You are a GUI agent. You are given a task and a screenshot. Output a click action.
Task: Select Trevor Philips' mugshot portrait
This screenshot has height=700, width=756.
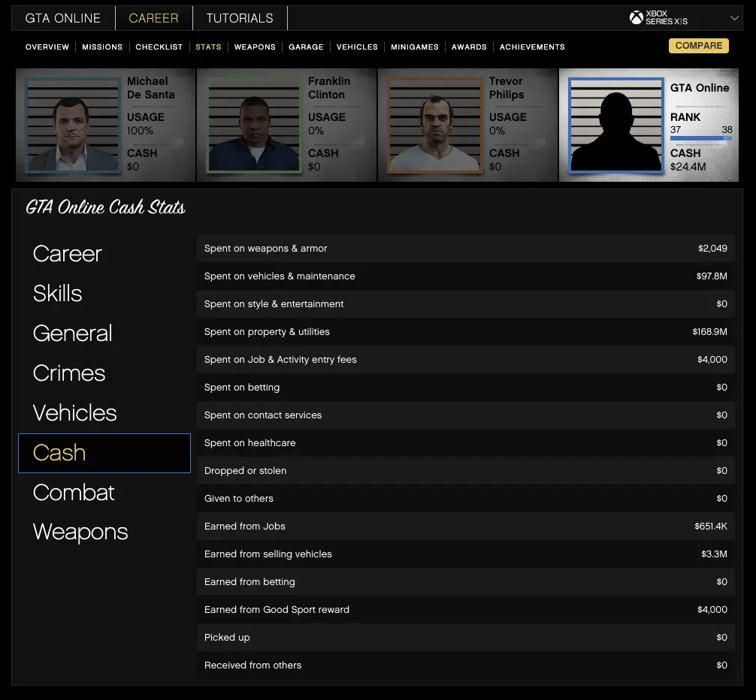435,125
